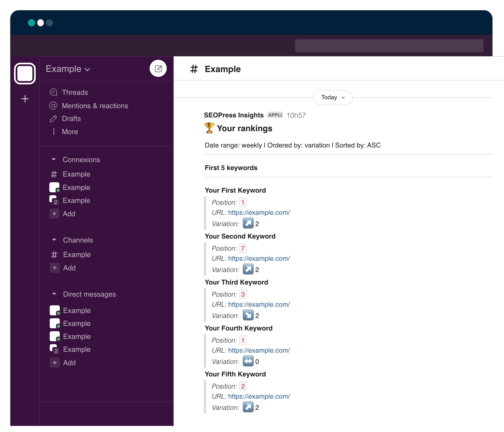Click first avatar under Direct messages

pos(55,310)
